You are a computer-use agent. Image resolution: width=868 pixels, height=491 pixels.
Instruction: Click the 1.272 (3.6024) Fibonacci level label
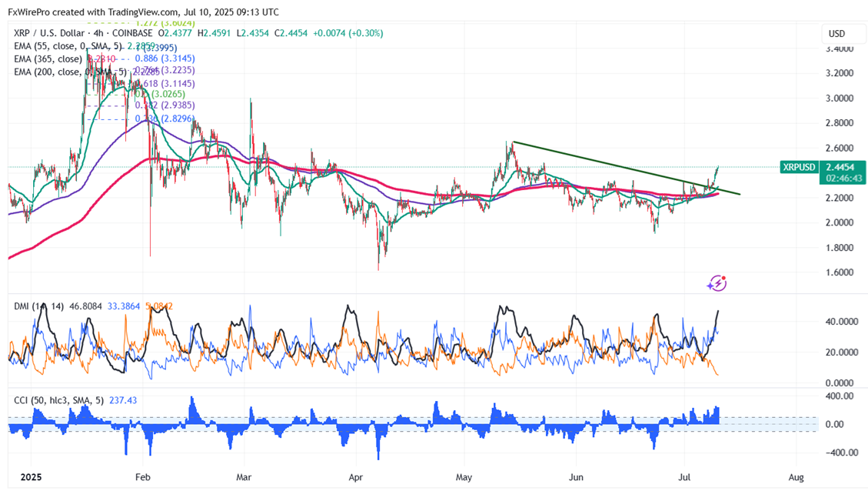(165, 23)
